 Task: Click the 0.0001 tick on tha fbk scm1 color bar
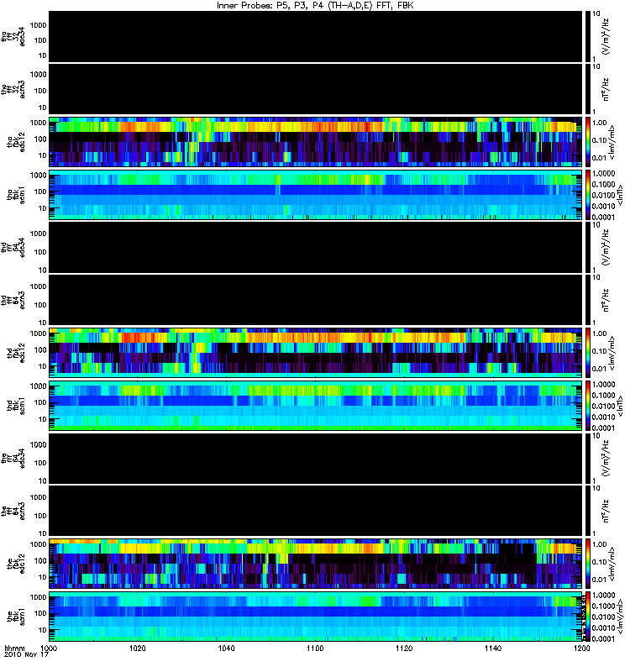pos(603,217)
